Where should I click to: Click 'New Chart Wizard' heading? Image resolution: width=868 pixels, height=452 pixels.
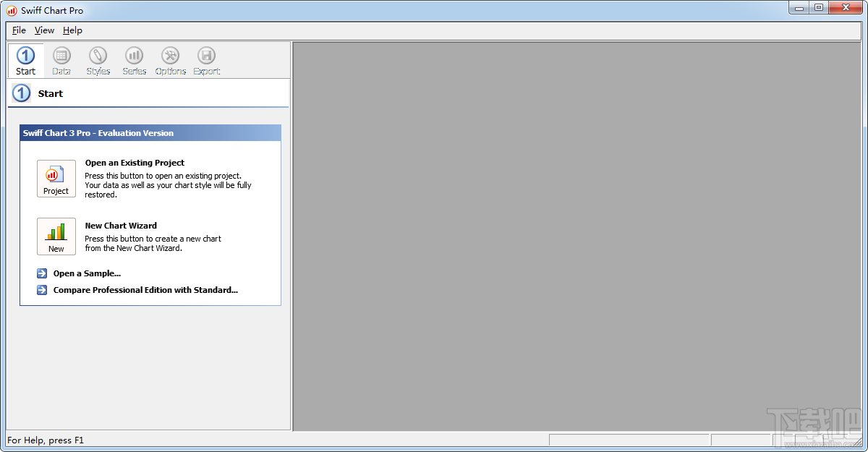click(121, 226)
